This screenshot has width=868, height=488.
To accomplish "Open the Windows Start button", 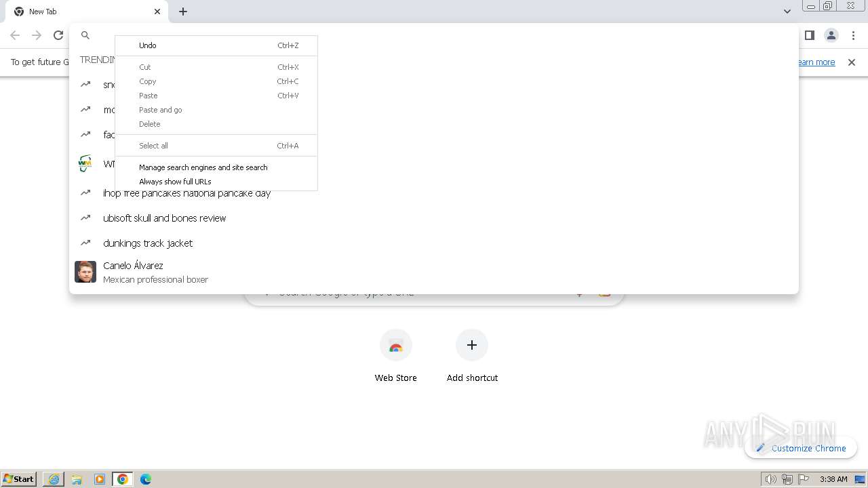I will point(19,479).
